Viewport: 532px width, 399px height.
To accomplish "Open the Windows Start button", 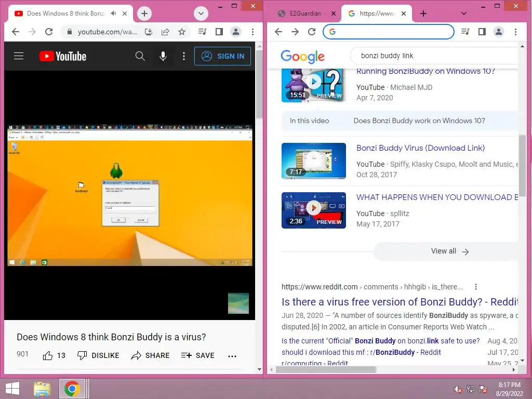I will click(12, 389).
